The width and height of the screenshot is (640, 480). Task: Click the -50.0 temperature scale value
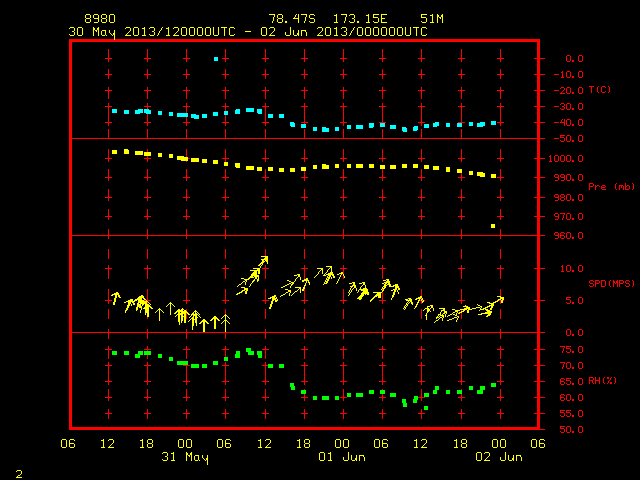pos(569,139)
